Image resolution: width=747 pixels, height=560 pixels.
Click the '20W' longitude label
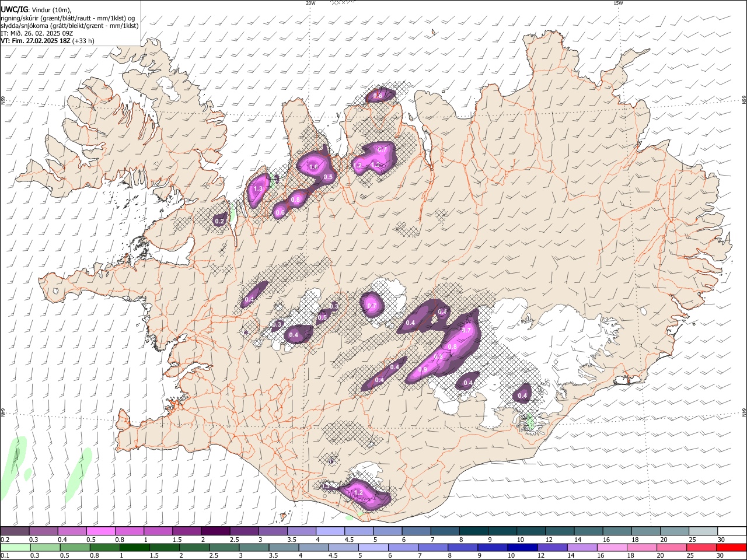tap(310, 3)
